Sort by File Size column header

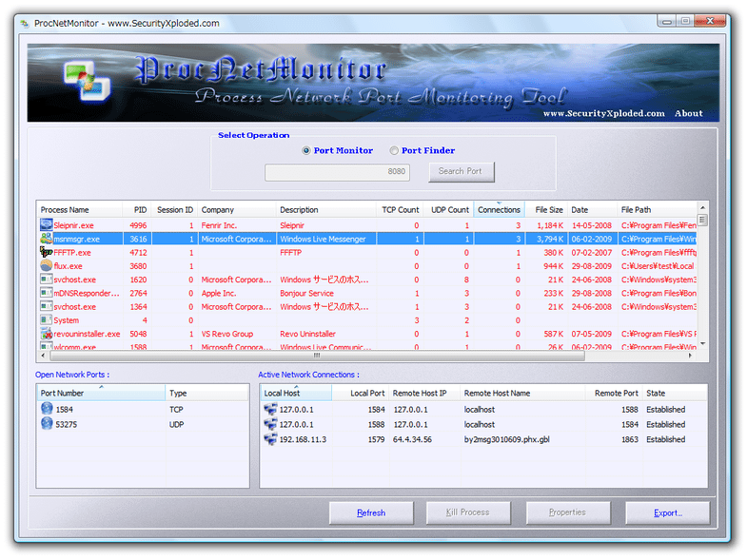[x=546, y=209]
